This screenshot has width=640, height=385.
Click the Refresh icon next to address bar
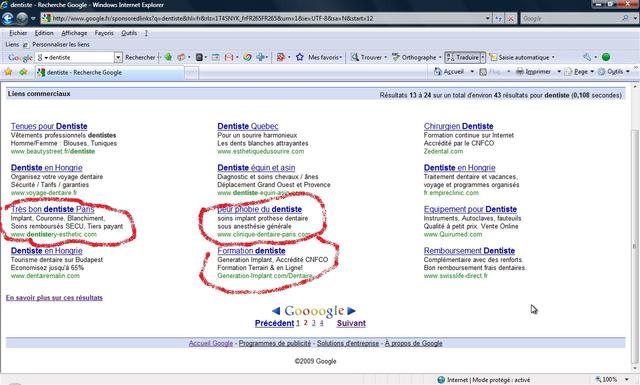pyautogui.click(x=498, y=18)
